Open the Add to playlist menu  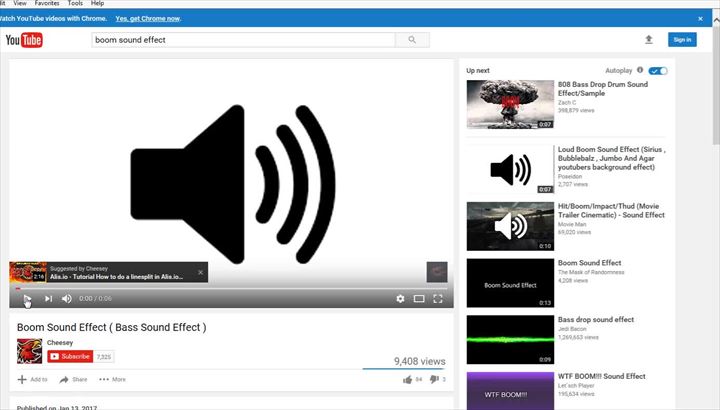pos(32,380)
